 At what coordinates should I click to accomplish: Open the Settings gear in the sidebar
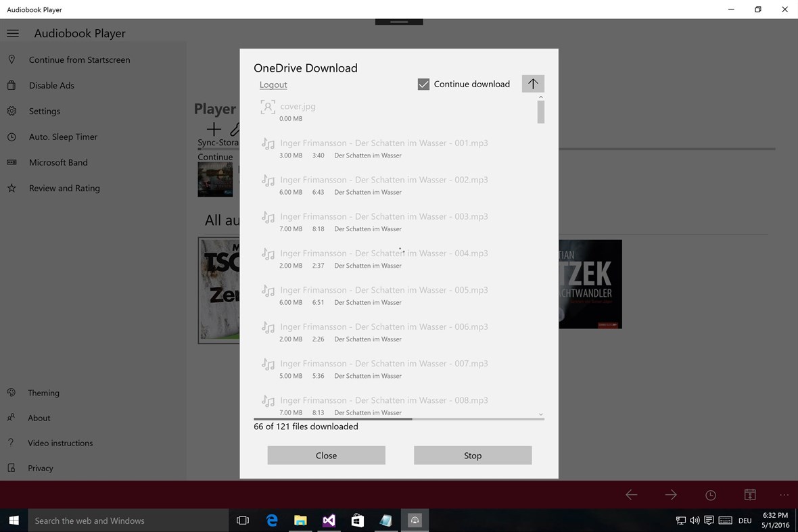[11, 111]
